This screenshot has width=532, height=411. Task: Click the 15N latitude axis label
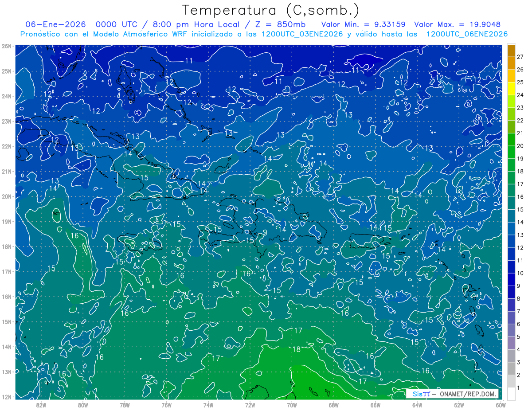[x=7, y=321]
